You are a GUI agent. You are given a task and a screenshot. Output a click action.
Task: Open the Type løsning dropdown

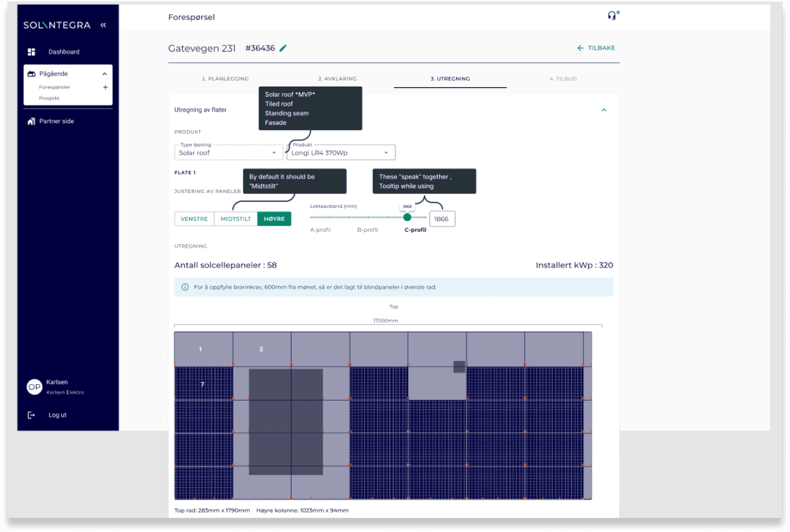coord(228,153)
